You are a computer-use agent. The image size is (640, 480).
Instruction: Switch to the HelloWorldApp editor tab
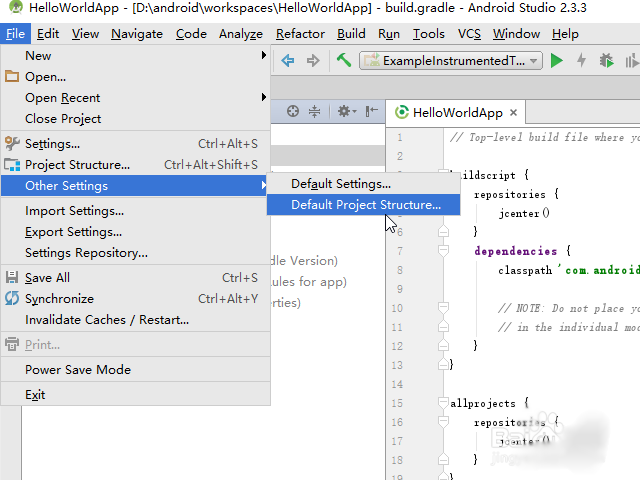tap(456, 112)
